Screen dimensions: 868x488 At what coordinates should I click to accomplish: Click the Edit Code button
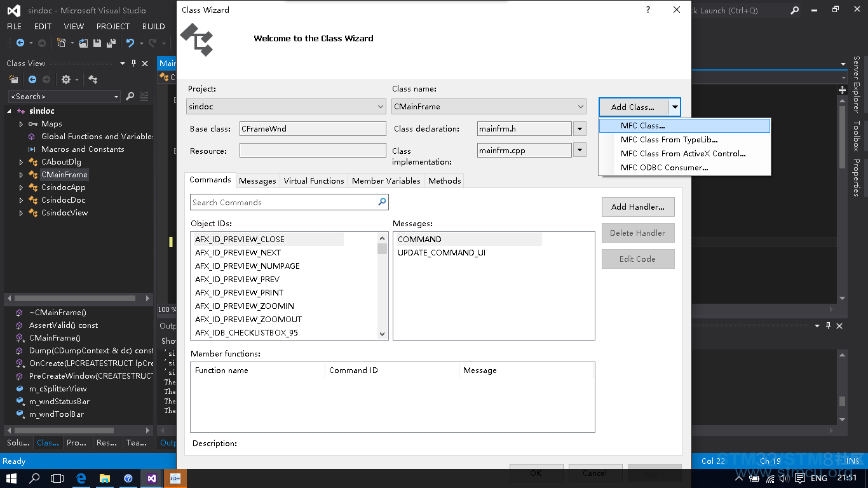pyautogui.click(x=638, y=259)
